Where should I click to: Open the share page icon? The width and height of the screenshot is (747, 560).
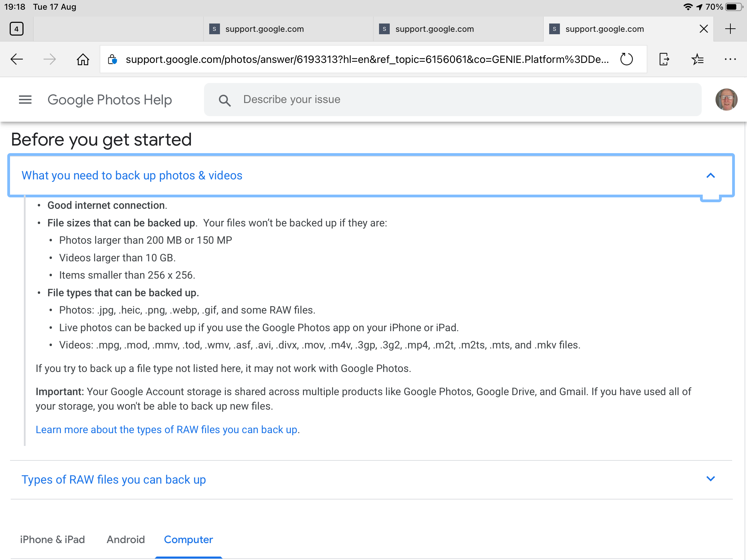[x=664, y=59]
